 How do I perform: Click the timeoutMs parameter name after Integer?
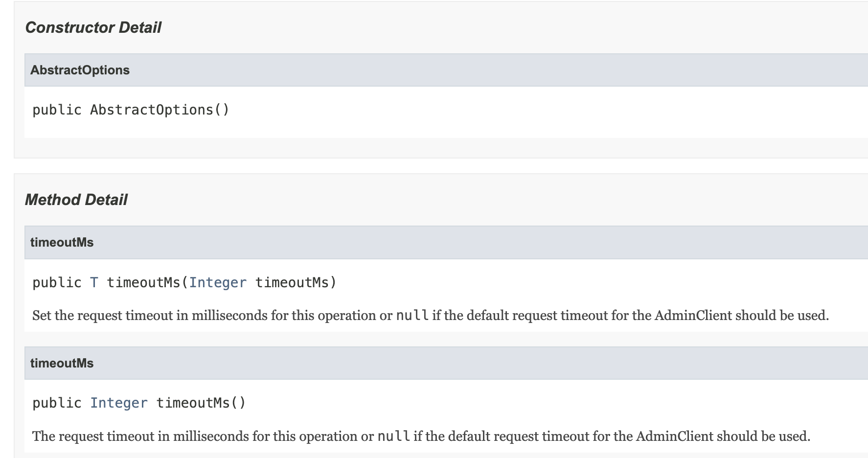[x=292, y=282]
